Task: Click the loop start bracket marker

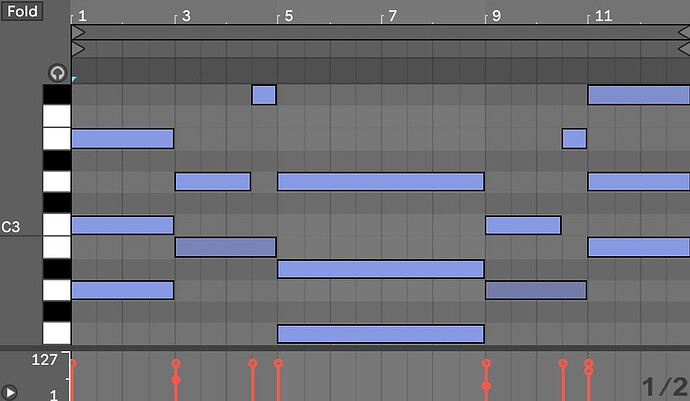Action: [78, 33]
